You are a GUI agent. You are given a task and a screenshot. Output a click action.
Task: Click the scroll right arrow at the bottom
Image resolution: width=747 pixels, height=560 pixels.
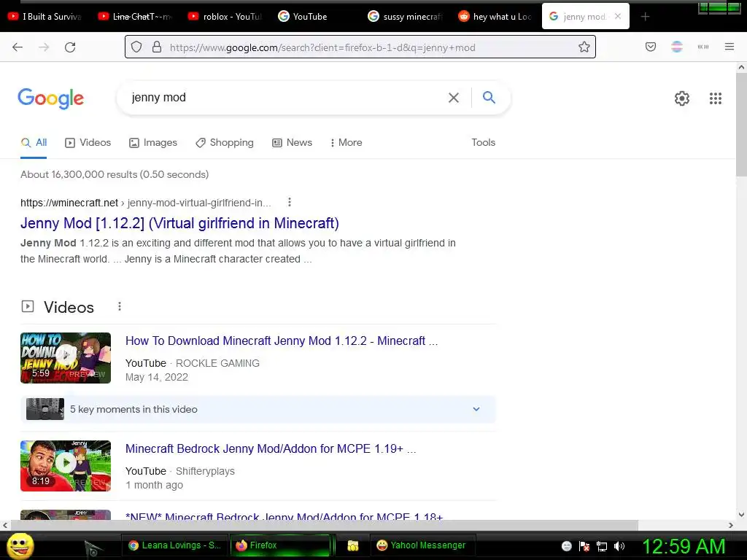[x=731, y=525]
